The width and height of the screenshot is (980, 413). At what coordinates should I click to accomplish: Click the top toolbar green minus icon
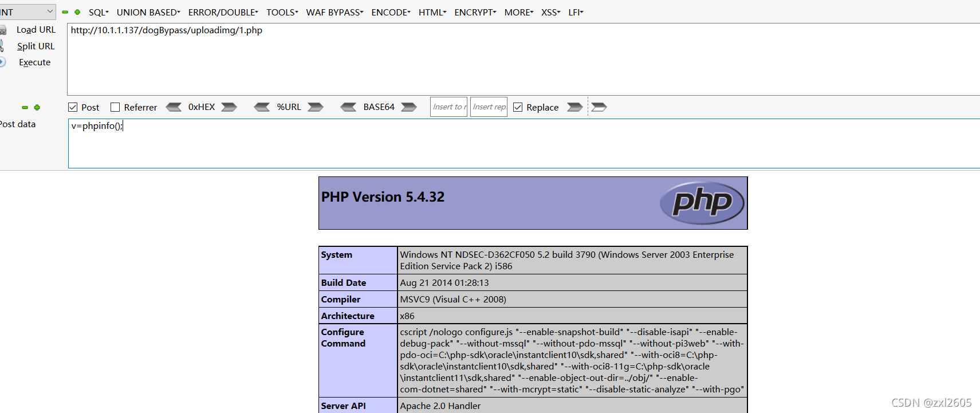(65, 12)
